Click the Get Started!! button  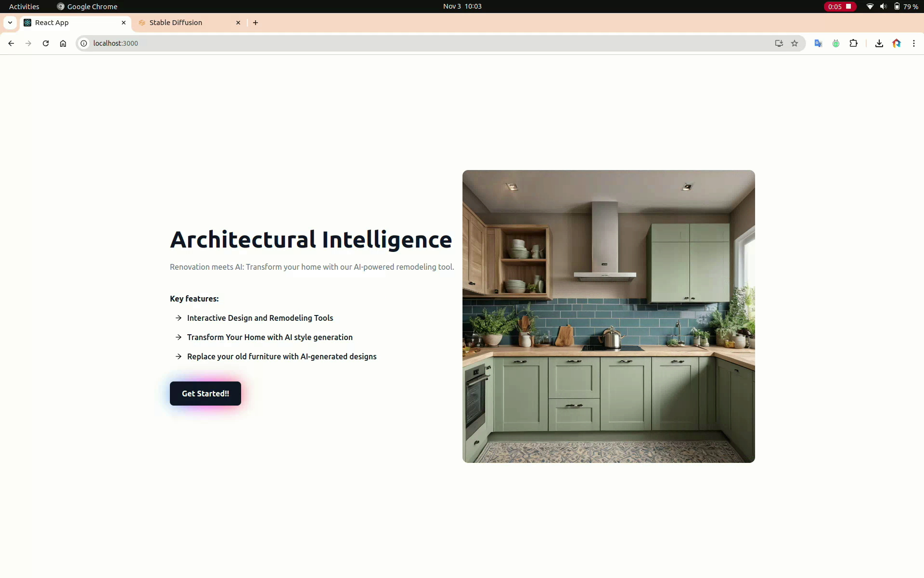(205, 394)
